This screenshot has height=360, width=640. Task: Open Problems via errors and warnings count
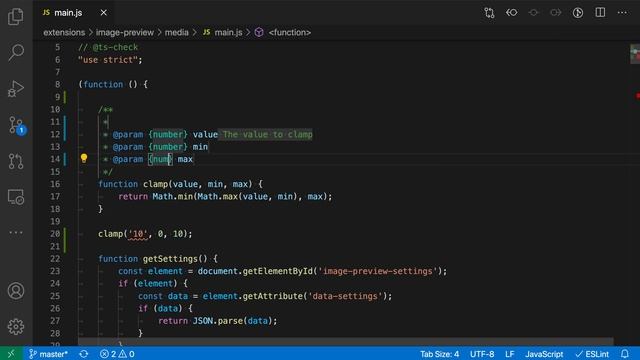[x=117, y=354]
